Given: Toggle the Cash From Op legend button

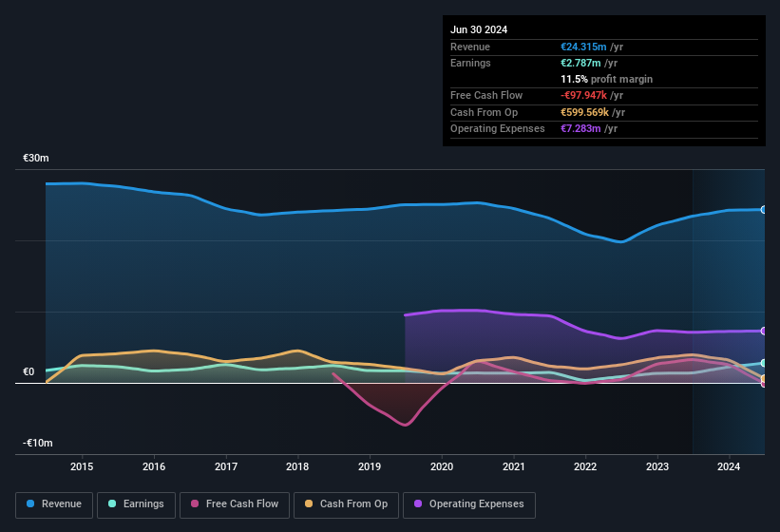Looking at the screenshot, I should click(346, 504).
